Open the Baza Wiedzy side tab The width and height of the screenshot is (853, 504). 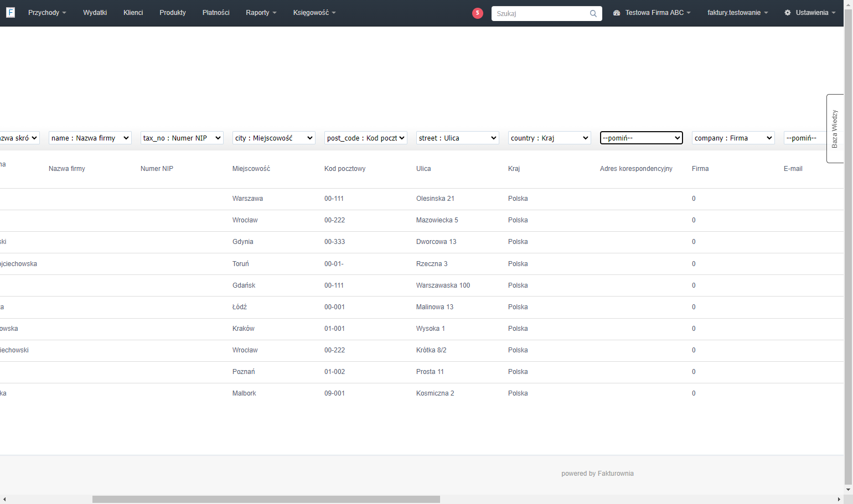click(835, 128)
